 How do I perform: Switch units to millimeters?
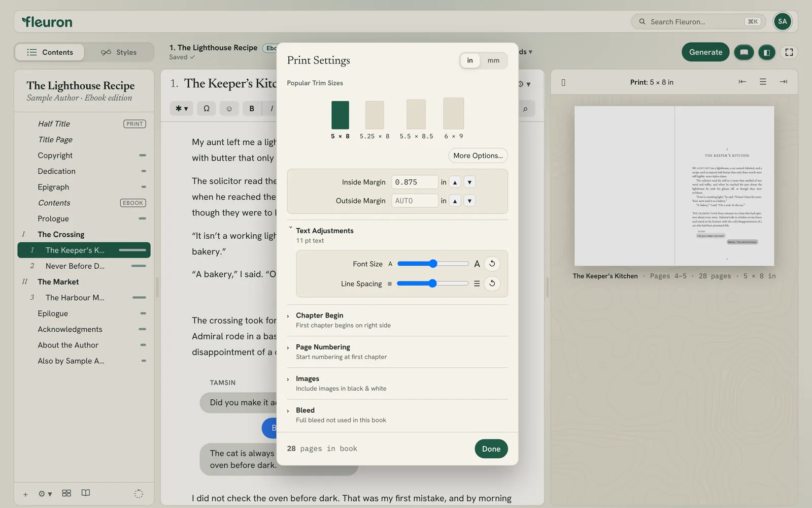(x=493, y=60)
